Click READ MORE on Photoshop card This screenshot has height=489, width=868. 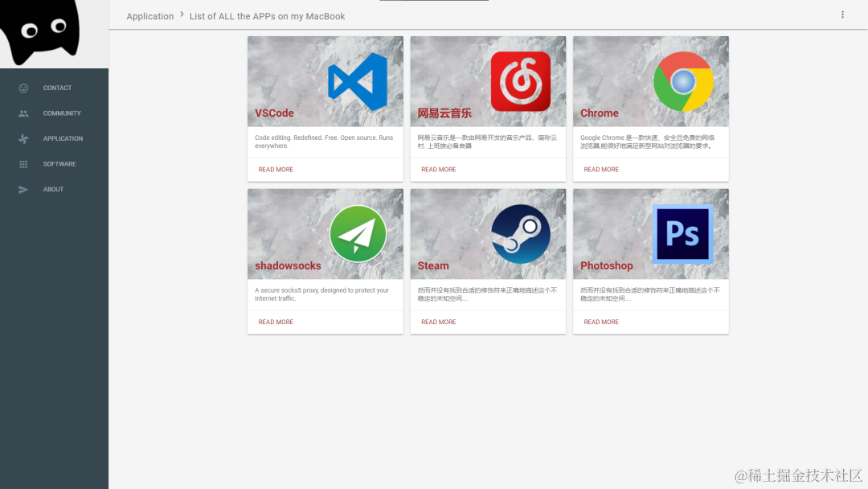point(601,322)
